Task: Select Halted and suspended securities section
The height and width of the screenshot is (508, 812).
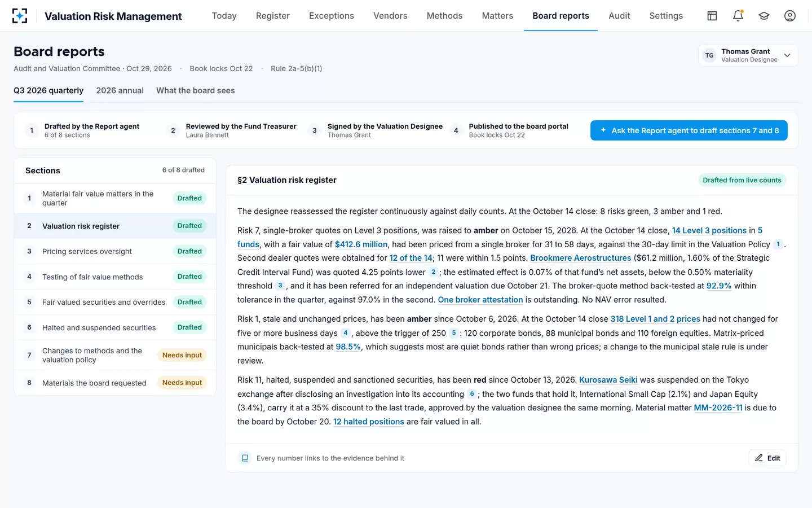Action: tap(115, 327)
